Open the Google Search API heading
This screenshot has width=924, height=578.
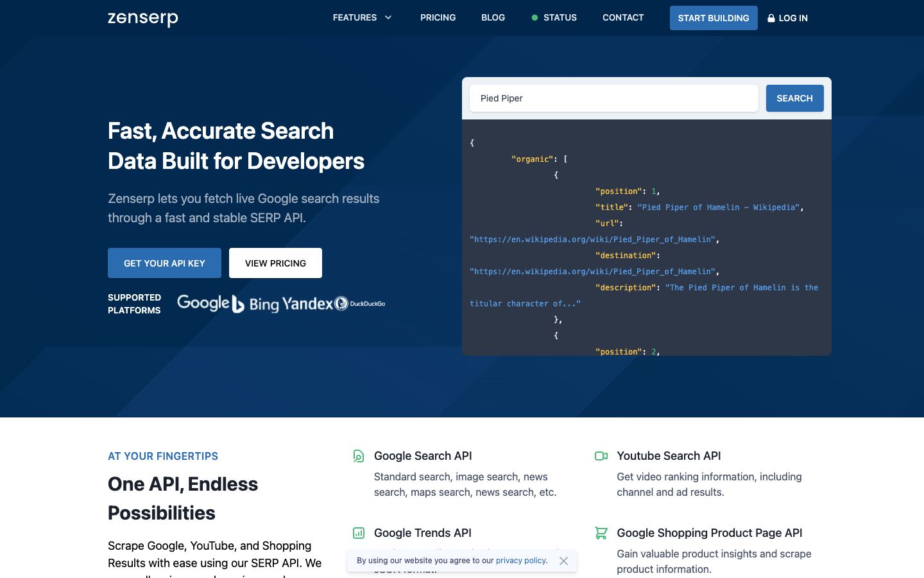pos(423,456)
